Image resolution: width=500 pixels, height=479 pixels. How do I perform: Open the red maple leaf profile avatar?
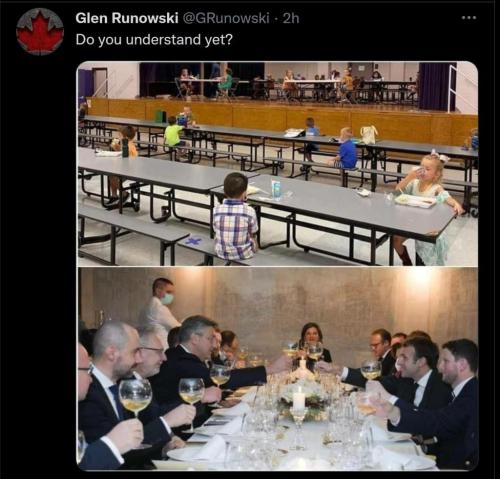pos(40,32)
